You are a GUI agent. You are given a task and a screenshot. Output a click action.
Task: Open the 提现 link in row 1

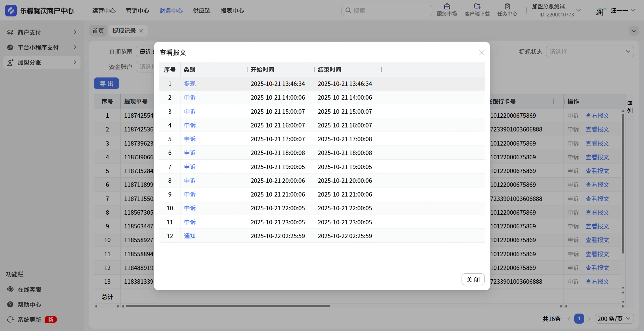click(x=190, y=84)
